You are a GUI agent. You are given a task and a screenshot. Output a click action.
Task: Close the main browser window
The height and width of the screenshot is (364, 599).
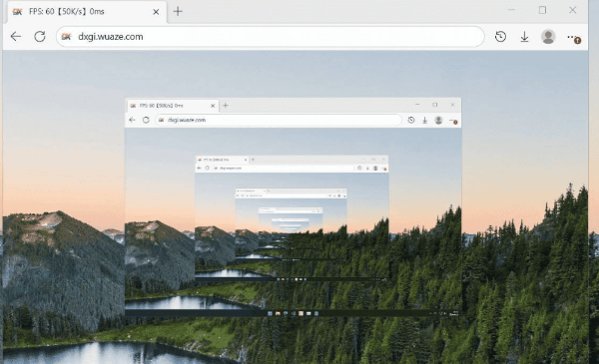573,10
